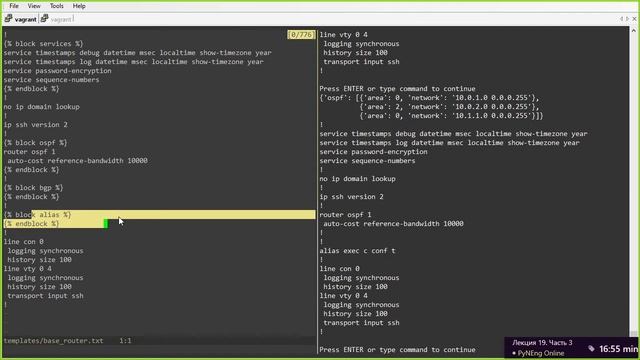
Task: Open the Help menu
Action: click(x=79, y=6)
